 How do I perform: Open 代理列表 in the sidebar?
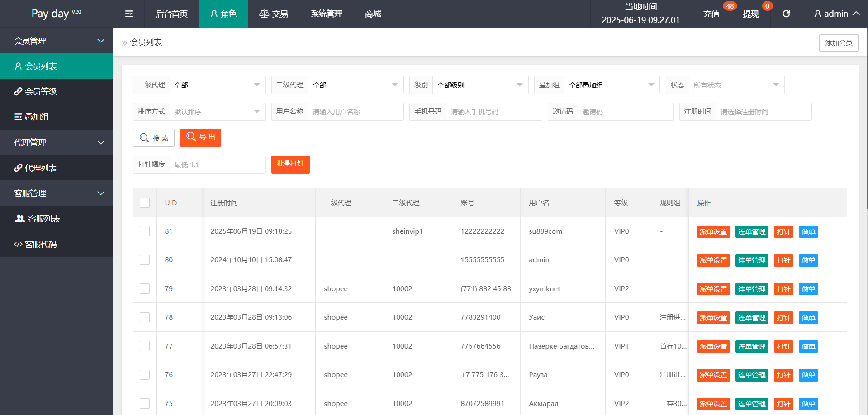pos(57,168)
